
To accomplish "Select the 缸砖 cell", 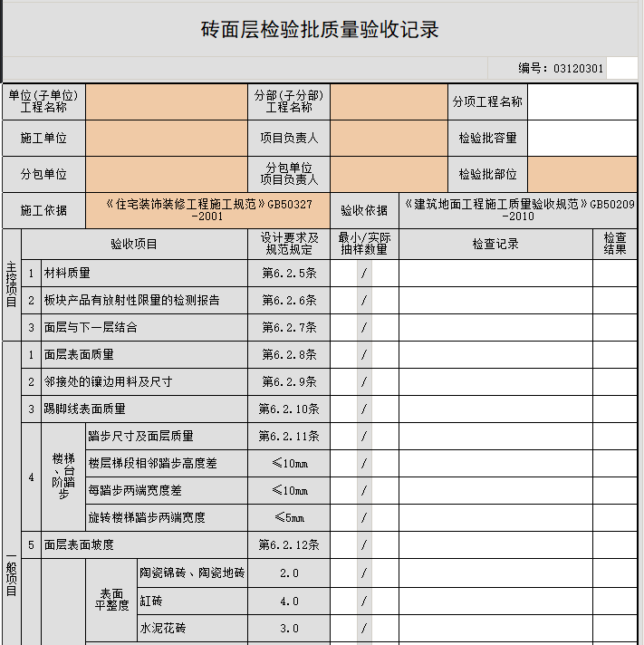I will pos(192,601).
